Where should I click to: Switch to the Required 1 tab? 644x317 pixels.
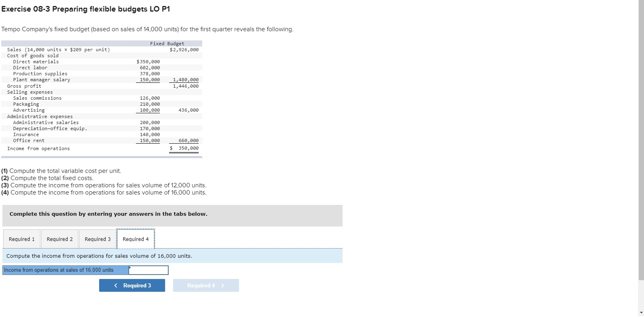21,239
